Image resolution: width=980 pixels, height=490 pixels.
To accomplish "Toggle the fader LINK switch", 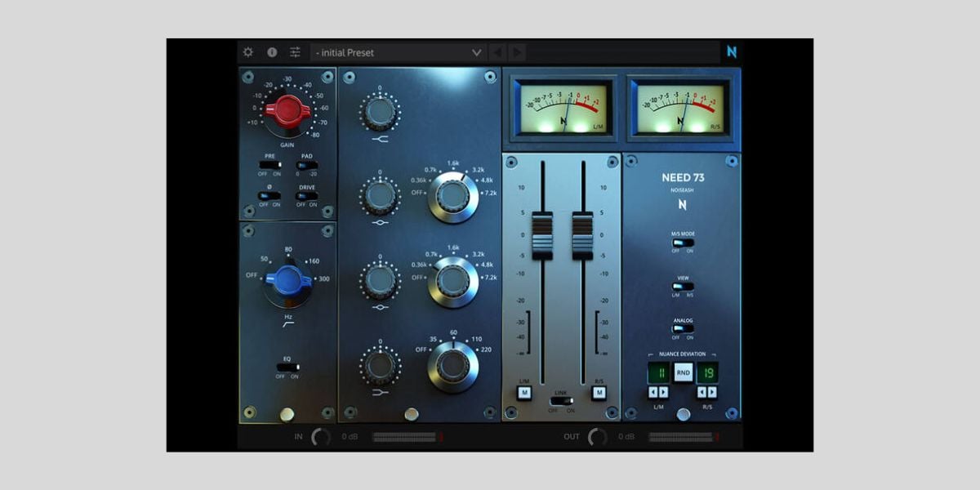I will 561,402.
